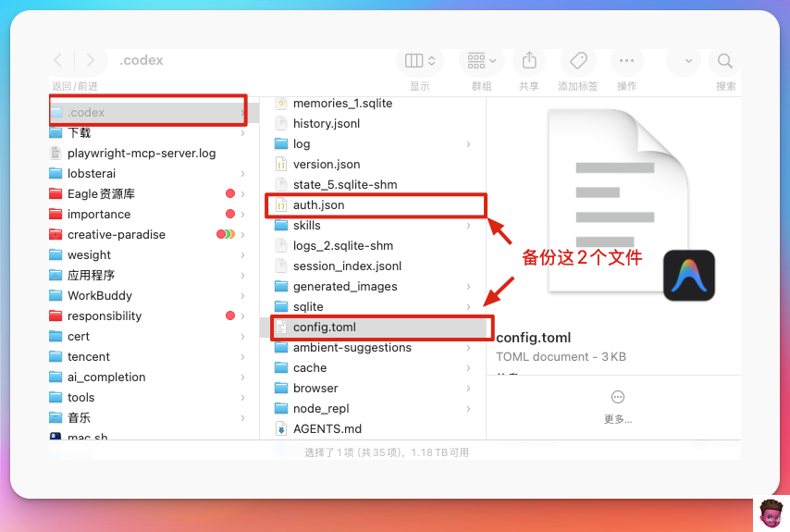
Task: Click red tag dot on responsibility row
Action: pos(230,315)
